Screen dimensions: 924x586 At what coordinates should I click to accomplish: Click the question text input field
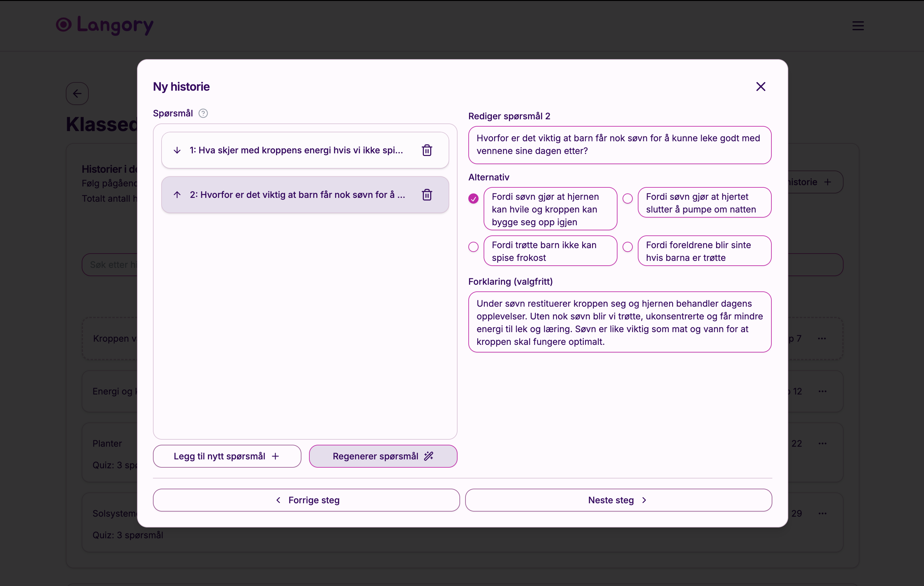[x=619, y=145]
